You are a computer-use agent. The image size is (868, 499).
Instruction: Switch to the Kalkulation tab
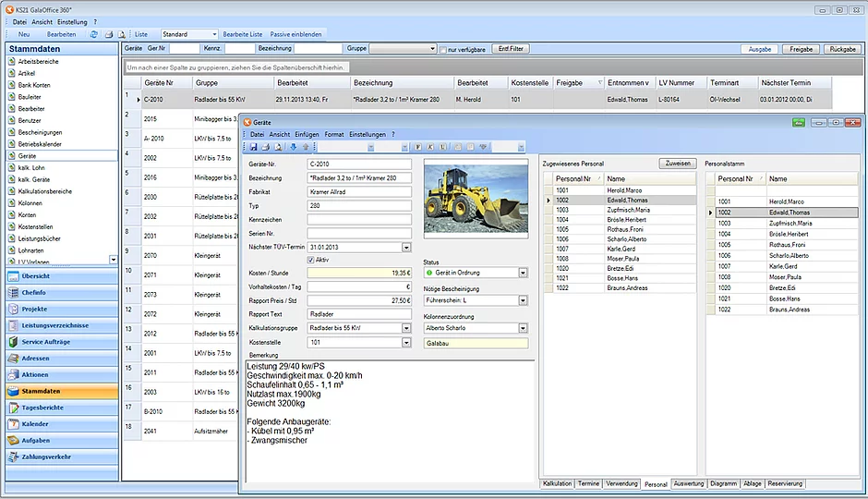557,483
